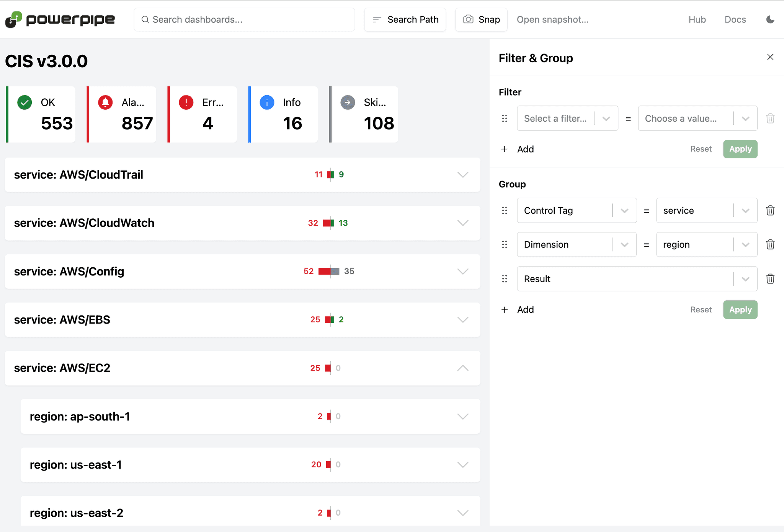Expand service AWS/Config group
Viewport: 784px width, 532px height.
tap(463, 272)
